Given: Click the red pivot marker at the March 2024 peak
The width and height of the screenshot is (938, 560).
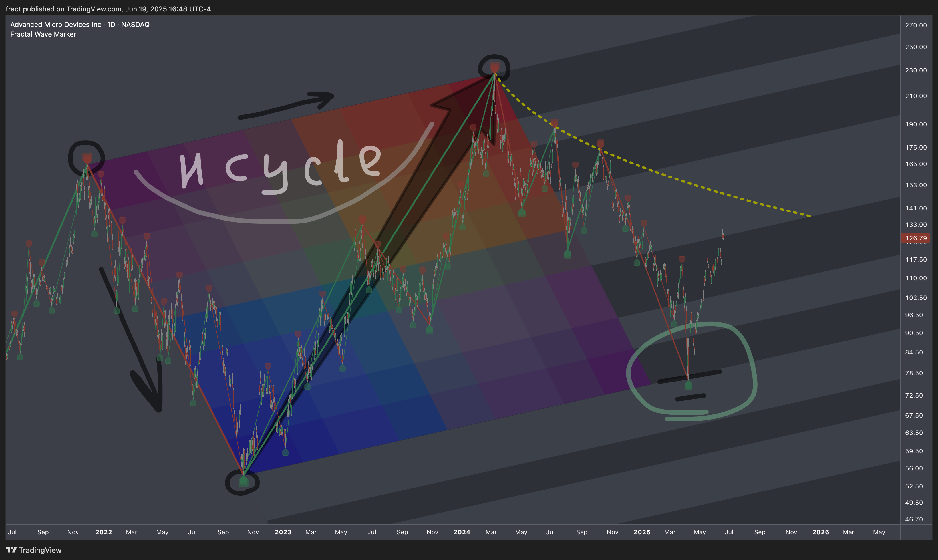Looking at the screenshot, I should pos(494,67).
